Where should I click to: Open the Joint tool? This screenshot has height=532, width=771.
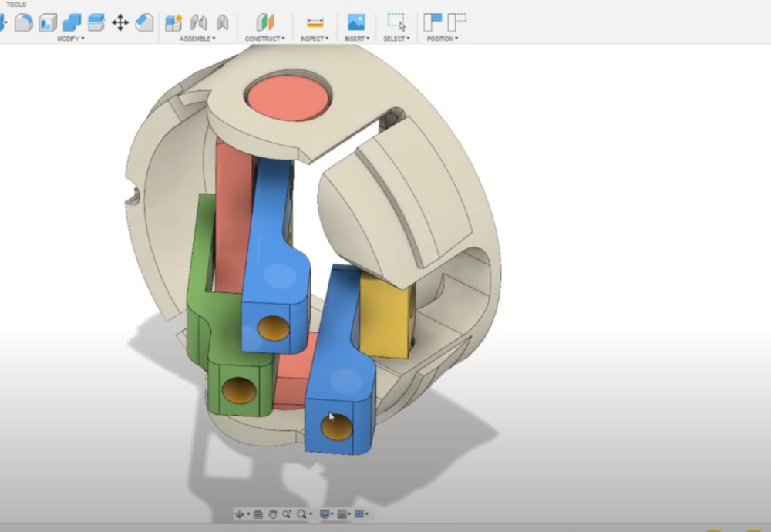click(x=198, y=22)
